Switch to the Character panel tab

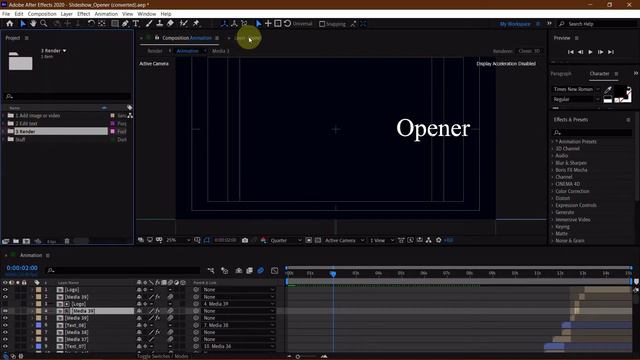tap(599, 74)
